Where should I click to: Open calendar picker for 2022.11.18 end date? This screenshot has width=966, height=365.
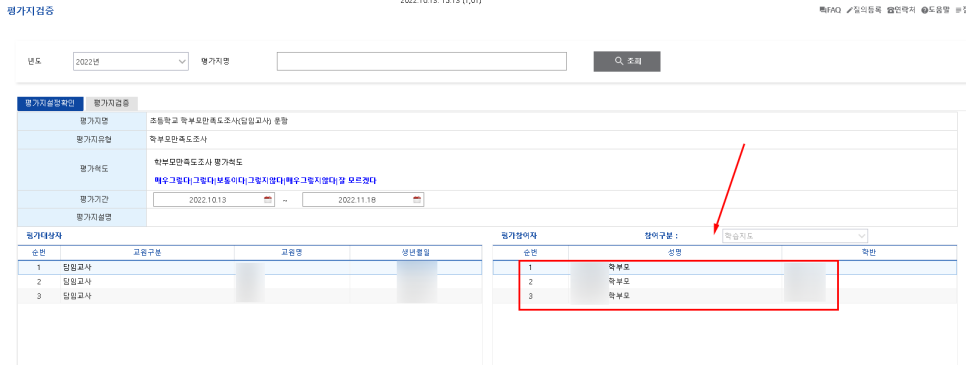pos(416,200)
